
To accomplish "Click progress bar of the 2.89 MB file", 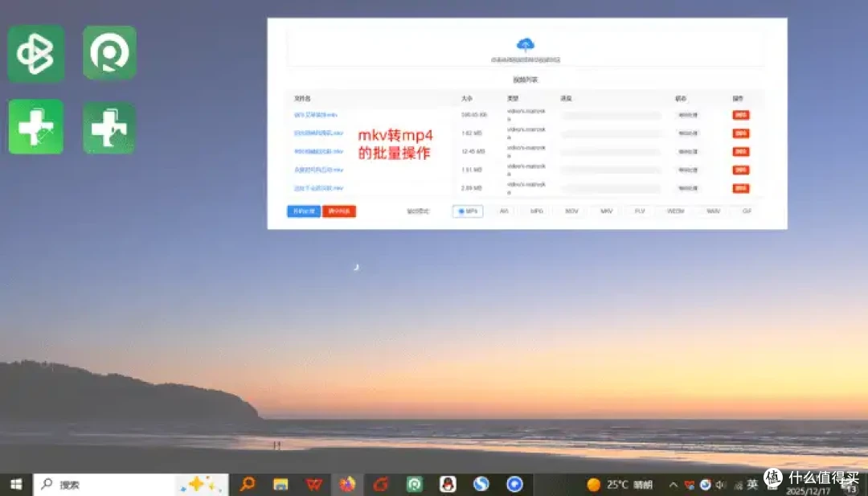I will (611, 188).
